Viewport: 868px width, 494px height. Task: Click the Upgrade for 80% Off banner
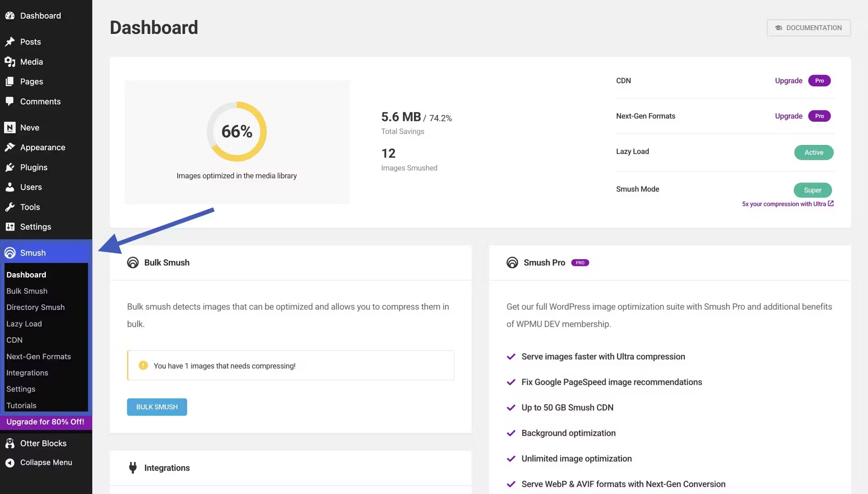(x=45, y=422)
